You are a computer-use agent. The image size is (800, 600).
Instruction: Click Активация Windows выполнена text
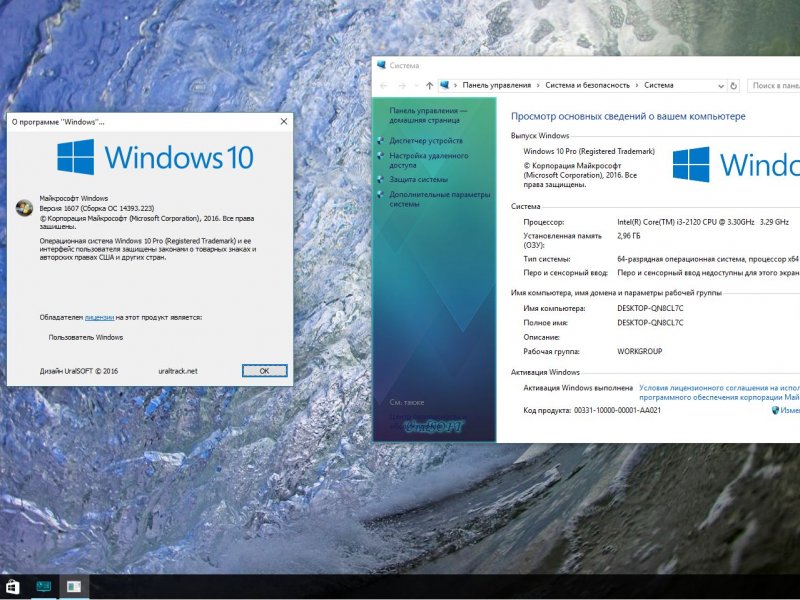(x=578, y=388)
